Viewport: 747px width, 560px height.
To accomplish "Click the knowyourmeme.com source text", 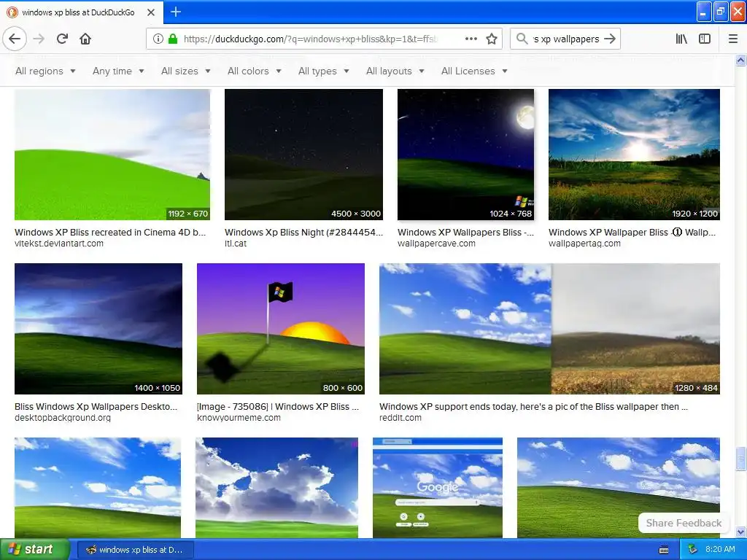I will pos(239,418).
